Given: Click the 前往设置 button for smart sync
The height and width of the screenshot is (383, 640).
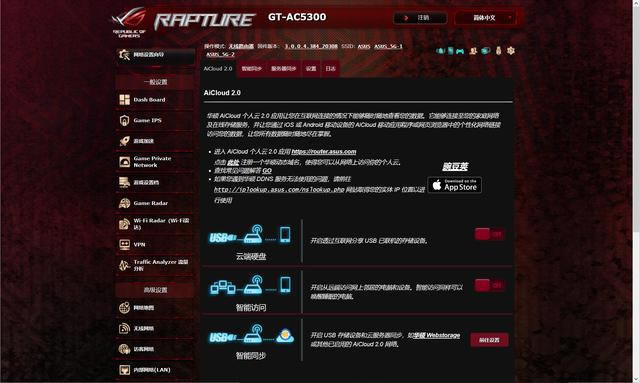Looking at the screenshot, I should coord(489,340).
